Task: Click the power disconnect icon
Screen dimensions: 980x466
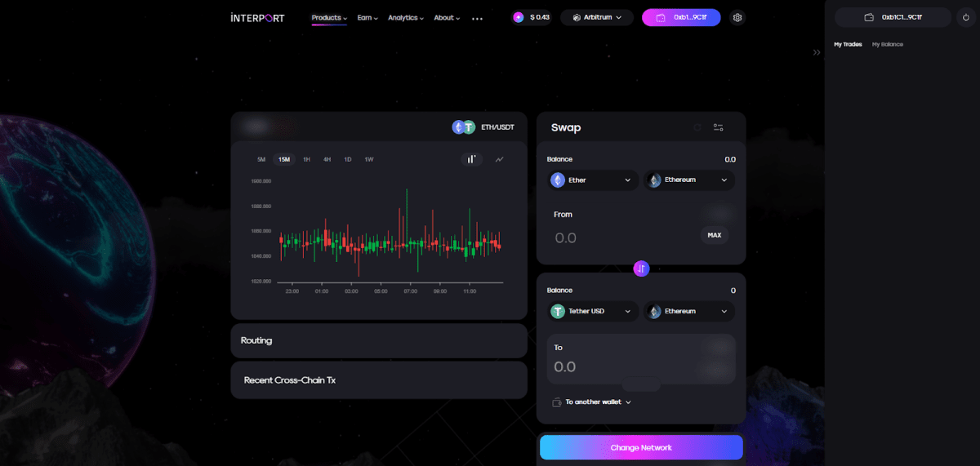Action: tap(965, 17)
